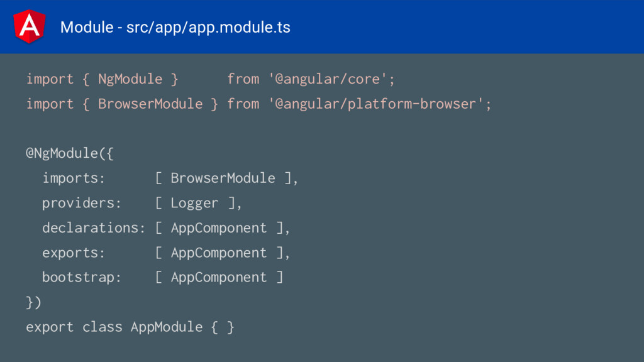Click 'BrowserModule' in the imports array

223,178
